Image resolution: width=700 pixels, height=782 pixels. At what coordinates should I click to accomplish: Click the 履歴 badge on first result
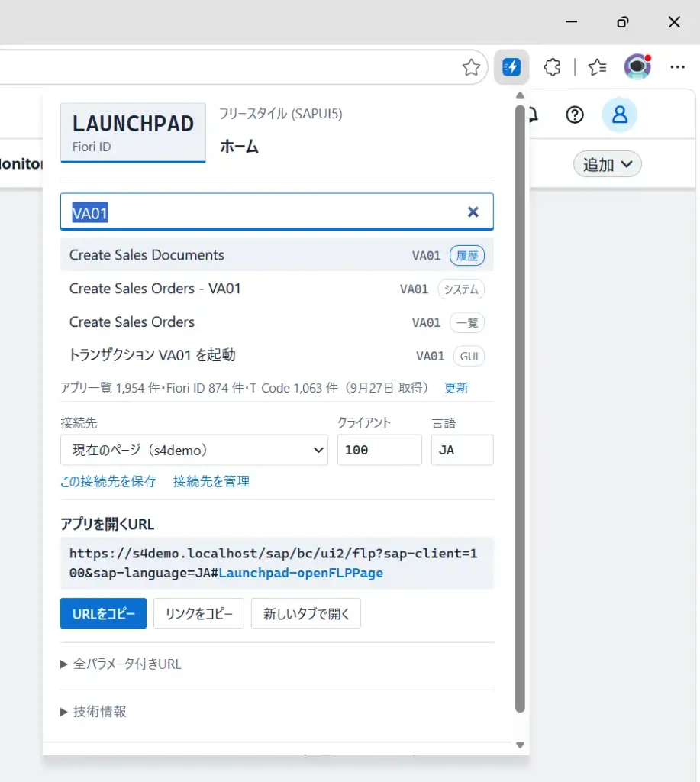(467, 256)
